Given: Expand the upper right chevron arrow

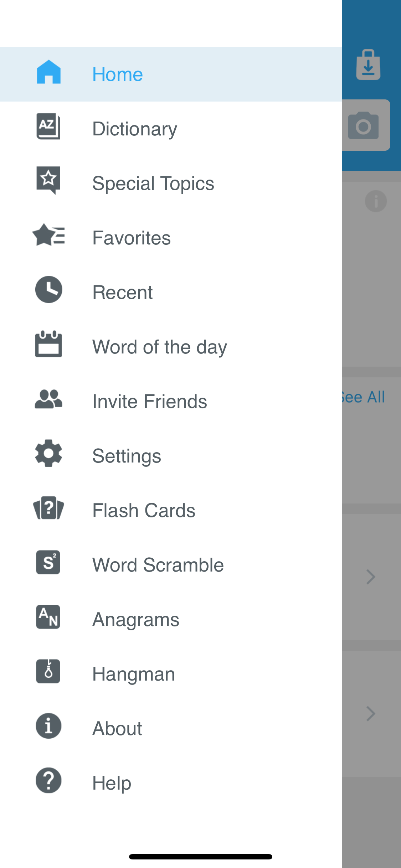Looking at the screenshot, I should [x=371, y=577].
